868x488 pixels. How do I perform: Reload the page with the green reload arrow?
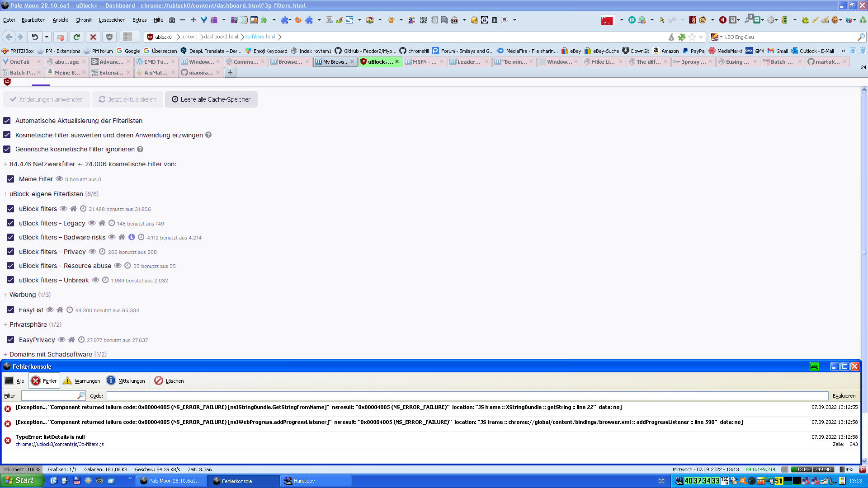click(x=77, y=37)
